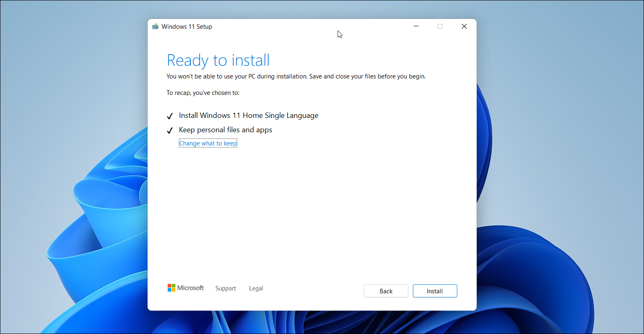Click the Microsoft logo in the footer
644x334 pixels.
185,288
